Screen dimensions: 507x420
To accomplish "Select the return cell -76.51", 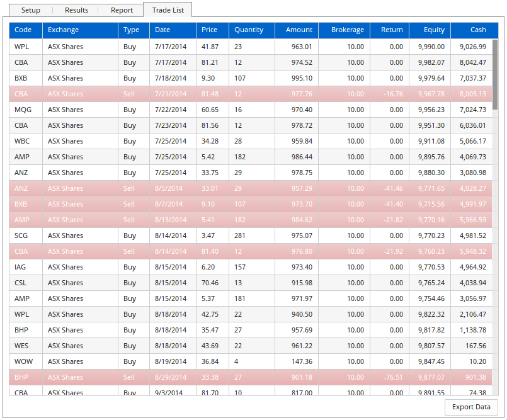I will 390,377.
